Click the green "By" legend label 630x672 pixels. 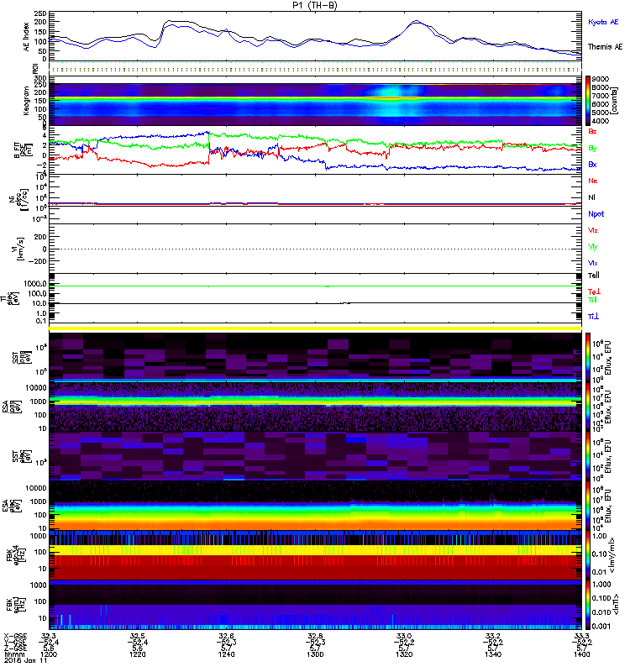tap(592, 149)
